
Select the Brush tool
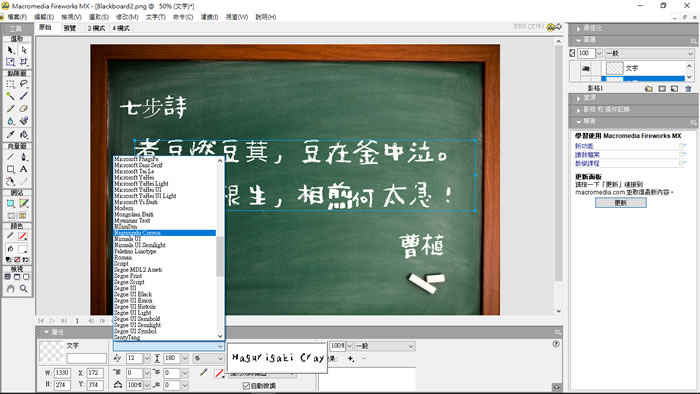24,96
